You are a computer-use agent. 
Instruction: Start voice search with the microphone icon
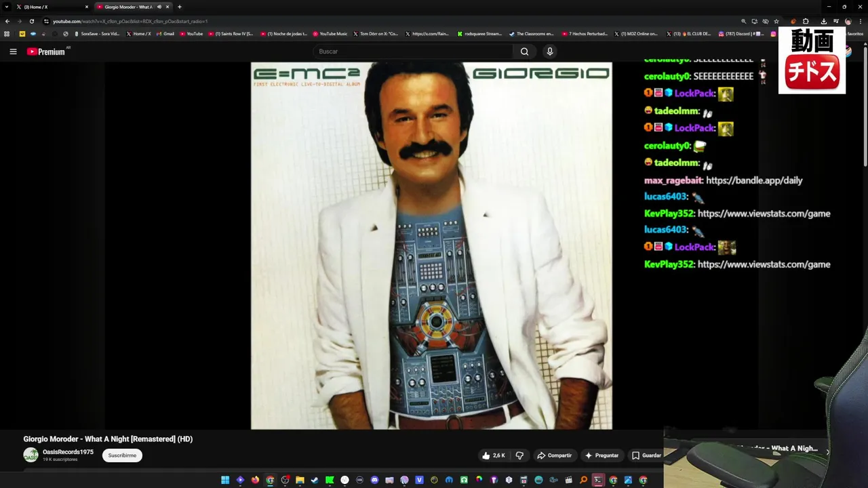550,52
